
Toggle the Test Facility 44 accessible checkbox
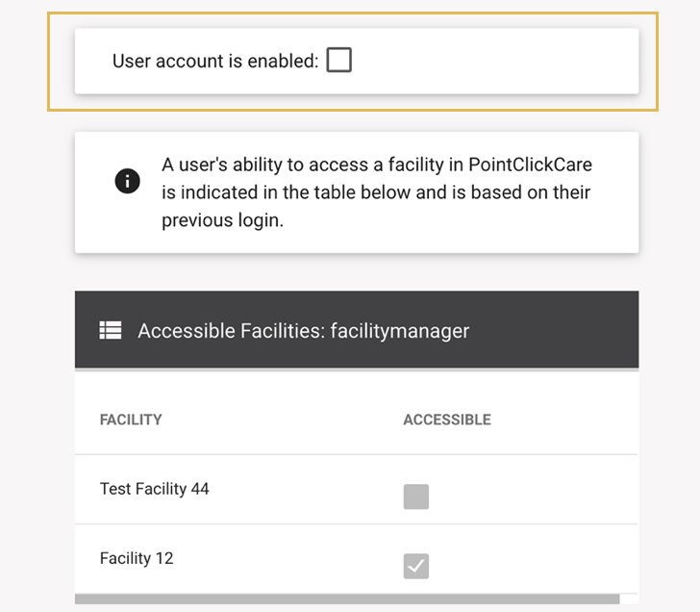415,497
